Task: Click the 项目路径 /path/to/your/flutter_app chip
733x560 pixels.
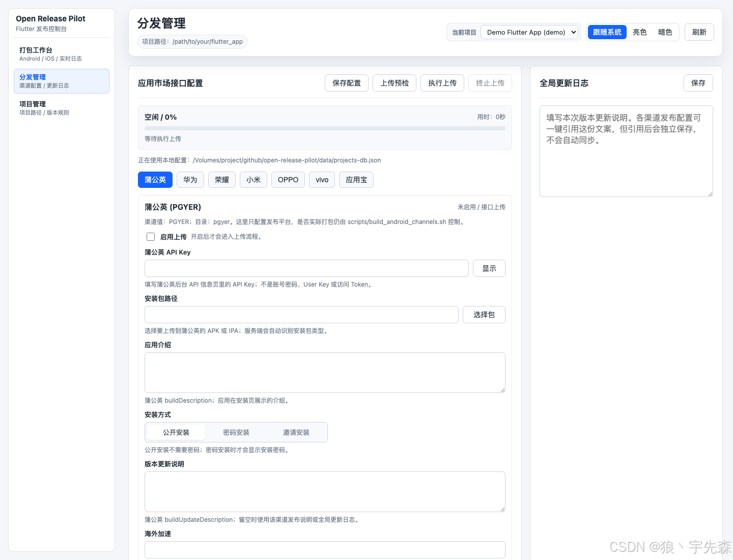Action: pyautogui.click(x=192, y=42)
